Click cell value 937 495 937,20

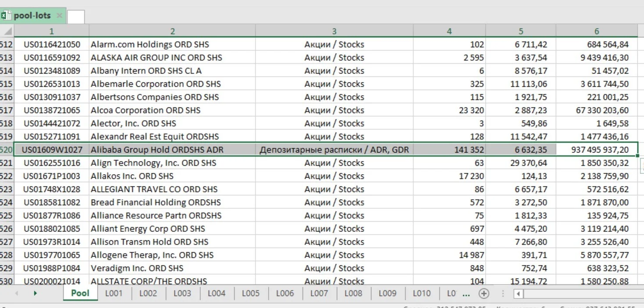597,150
